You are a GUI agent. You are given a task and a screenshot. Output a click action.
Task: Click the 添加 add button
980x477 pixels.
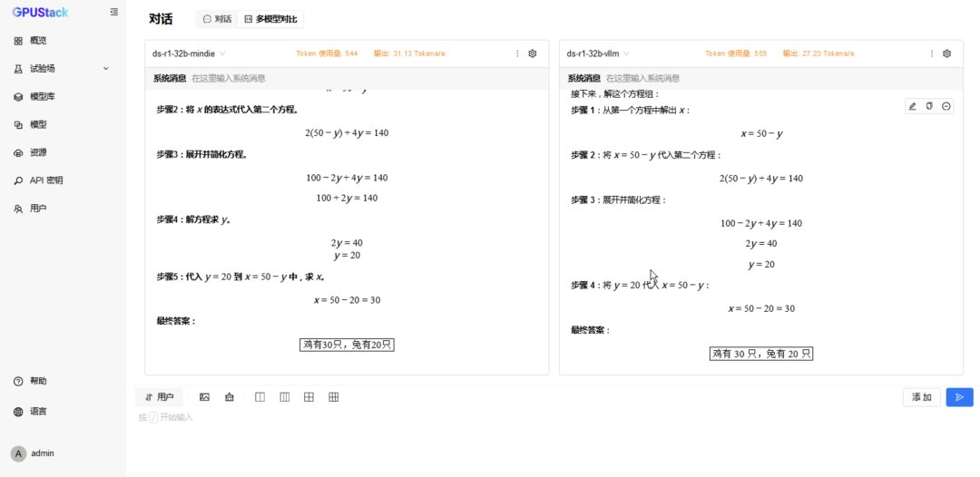[922, 397]
